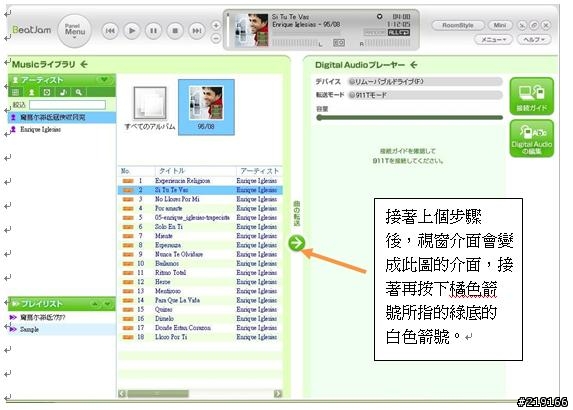Select track 8 Esperanza
This screenshot has height=410, width=573.
tap(200, 245)
